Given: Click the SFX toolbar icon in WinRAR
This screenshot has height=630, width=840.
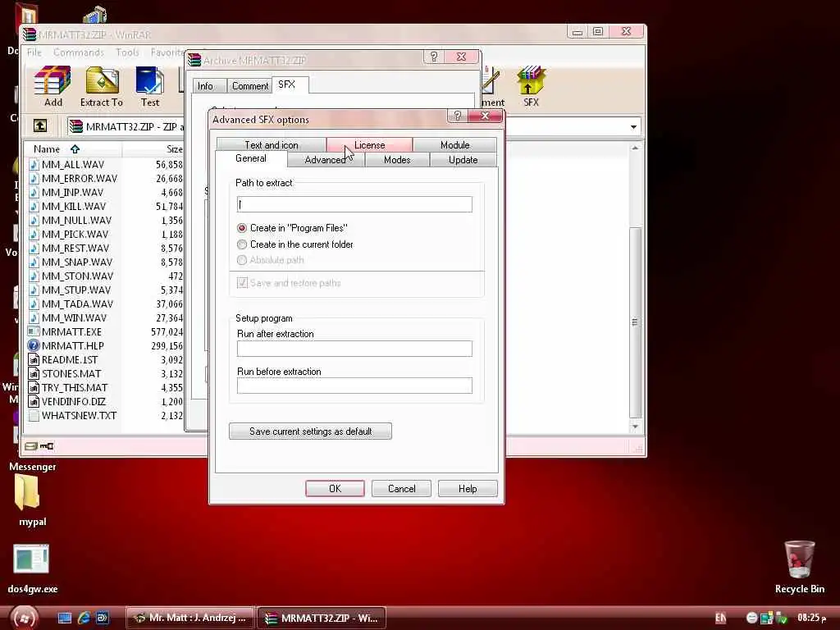Looking at the screenshot, I should coord(531,85).
